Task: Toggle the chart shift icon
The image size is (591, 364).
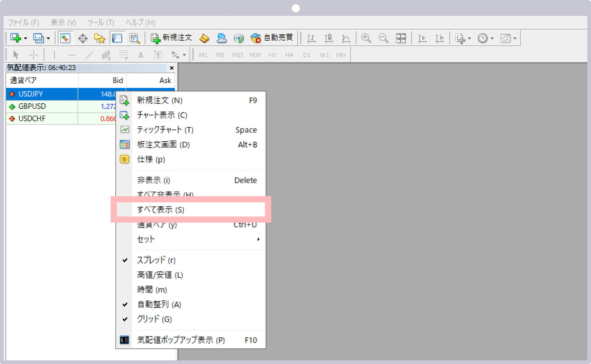Action: click(440, 38)
